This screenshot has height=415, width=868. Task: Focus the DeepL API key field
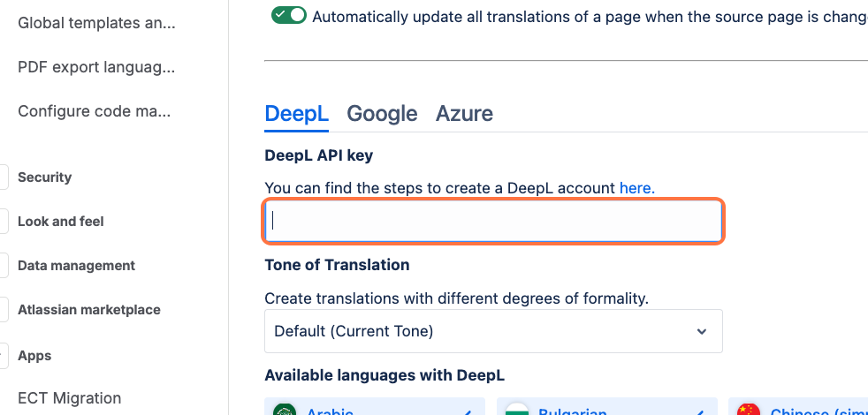click(493, 221)
